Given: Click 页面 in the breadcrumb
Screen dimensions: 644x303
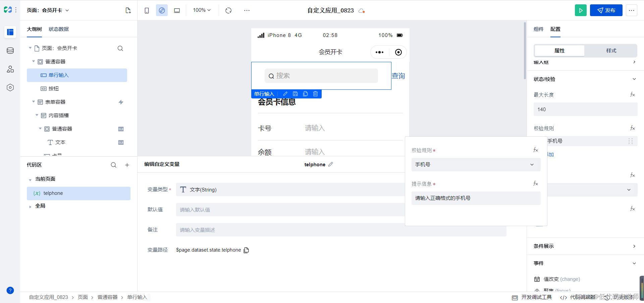Looking at the screenshot, I should [83, 297].
